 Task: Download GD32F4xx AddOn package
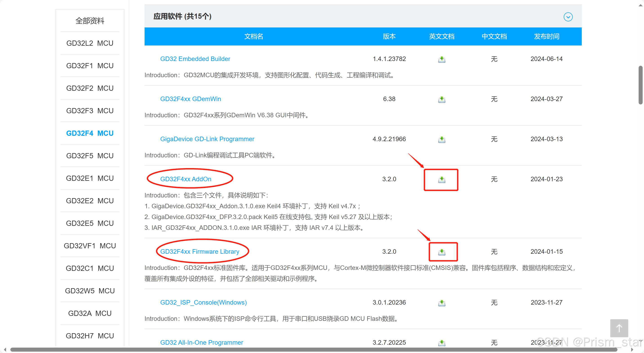coord(442,179)
